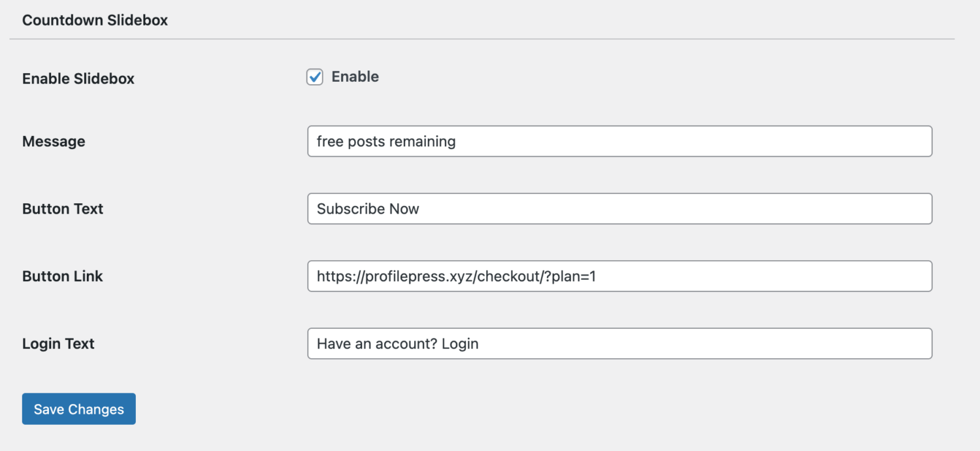Click the word "free" in the Message field
This screenshot has width=980, height=451.
point(330,141)
